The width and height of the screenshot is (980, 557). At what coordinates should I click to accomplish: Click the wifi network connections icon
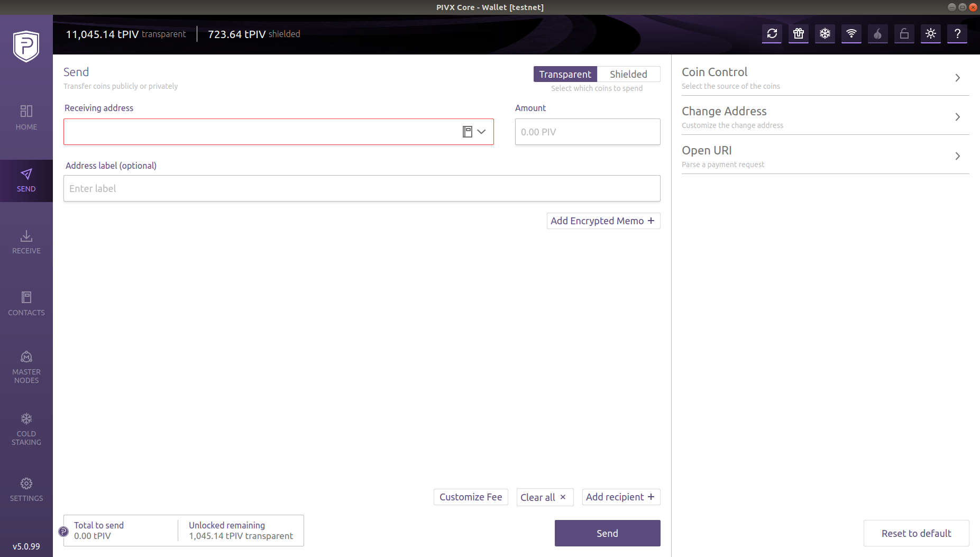[851, 34]
